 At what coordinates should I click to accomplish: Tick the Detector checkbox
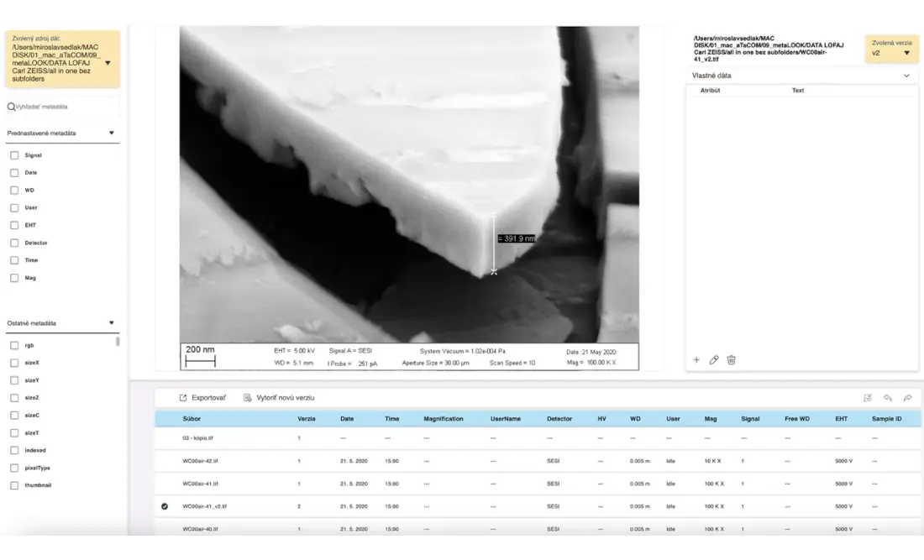pos(14,243)
